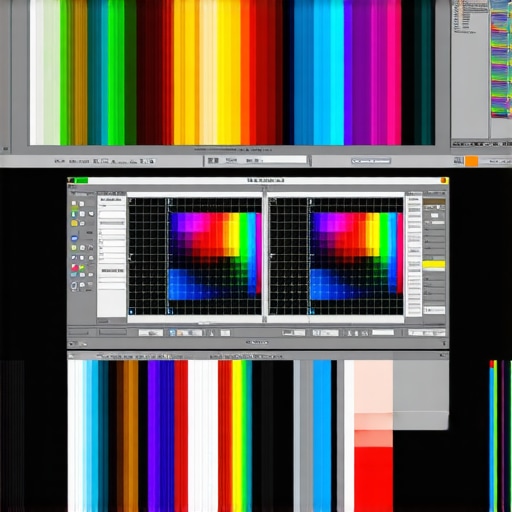
Task: Click the white box at bottom of right panel
Action: click(x=434, y=310)
